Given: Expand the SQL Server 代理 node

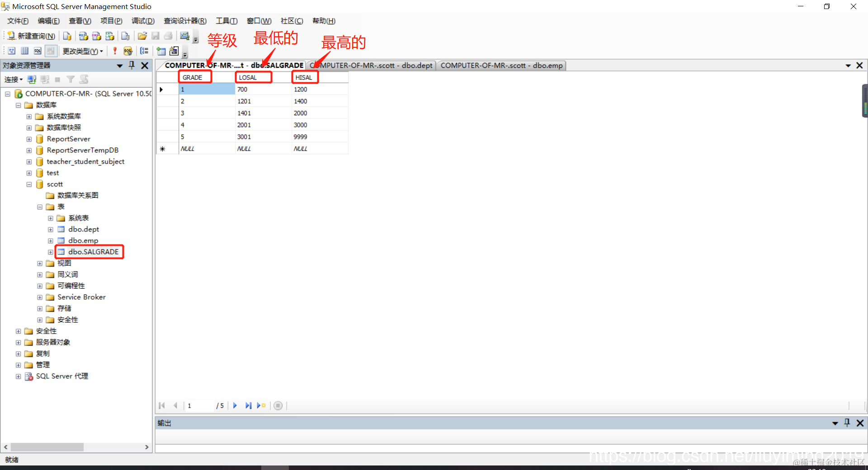Looking at the screenshot, I should tap(18, 376).
